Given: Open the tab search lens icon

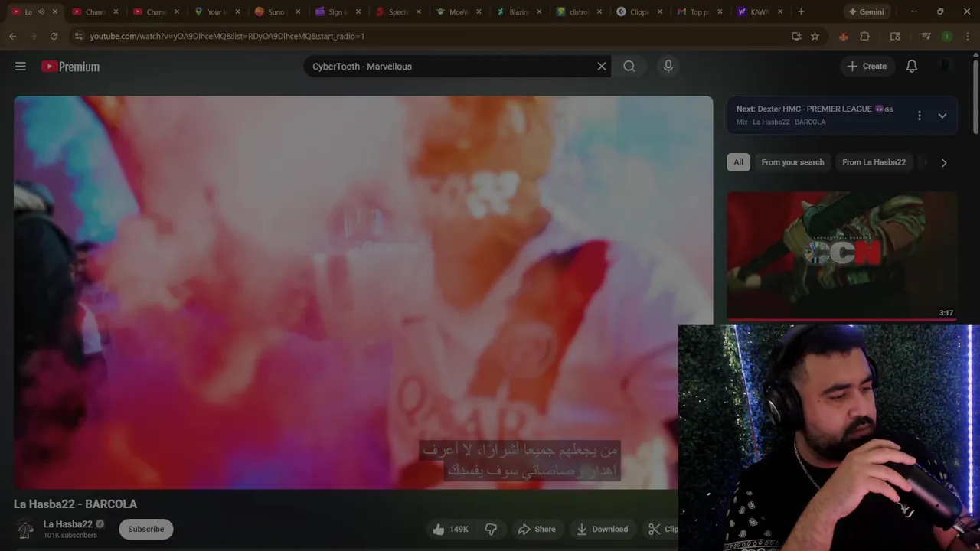Looking at the screenshot, I should 895,36.
